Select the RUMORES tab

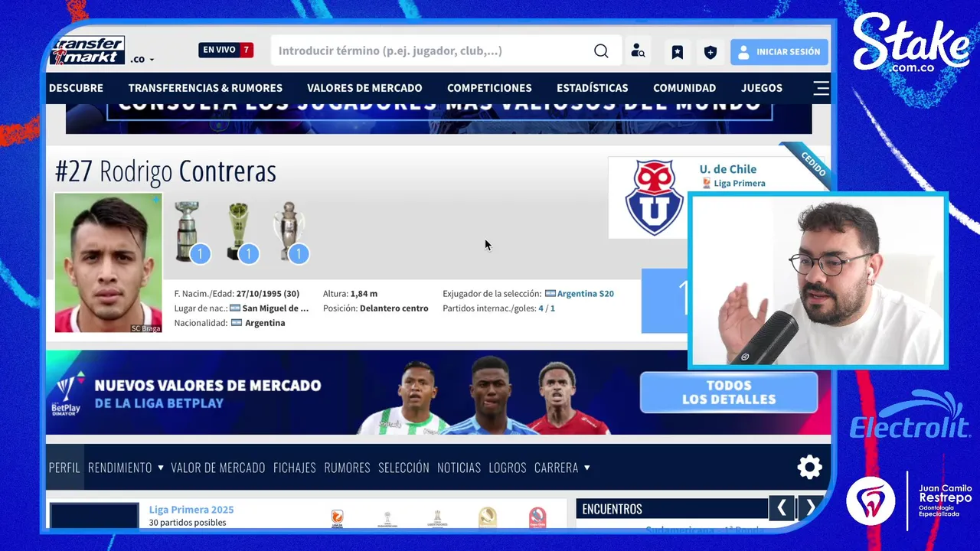[347, 468]
